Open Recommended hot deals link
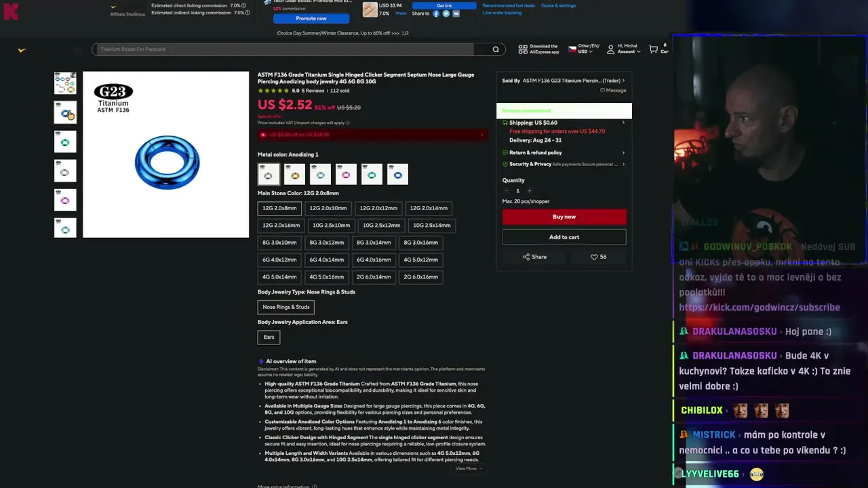 [x=509, y=5]
